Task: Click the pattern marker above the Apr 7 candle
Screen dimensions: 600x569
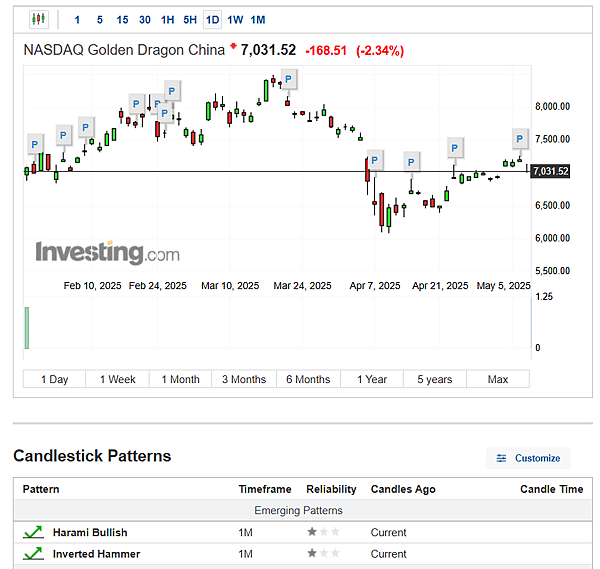Action: click(375, 160)
